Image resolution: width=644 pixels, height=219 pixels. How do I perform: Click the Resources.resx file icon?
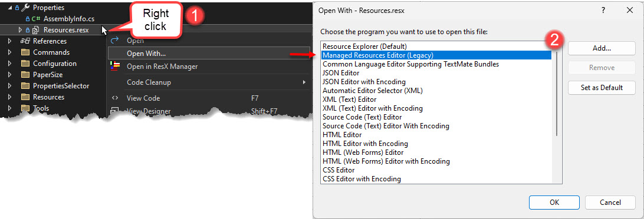coord(36,29)
